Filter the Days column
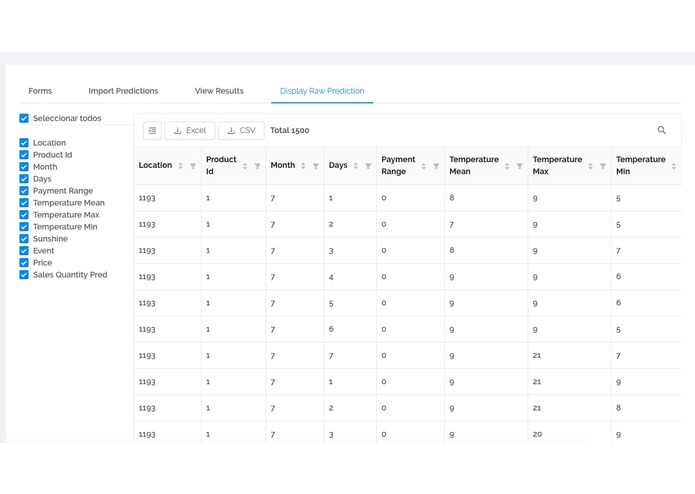 pyautogui.click(x=368, y=166)
